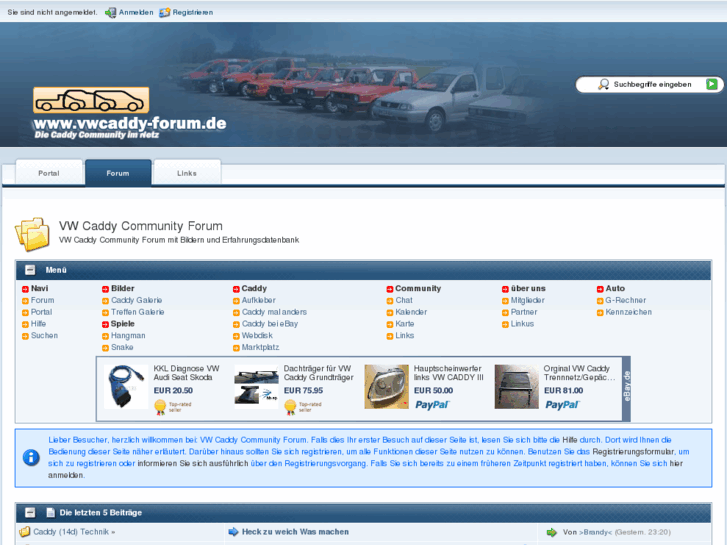Click the yellow folder icon beside the forum title
The image size is (727, 545).
(32, 234)
